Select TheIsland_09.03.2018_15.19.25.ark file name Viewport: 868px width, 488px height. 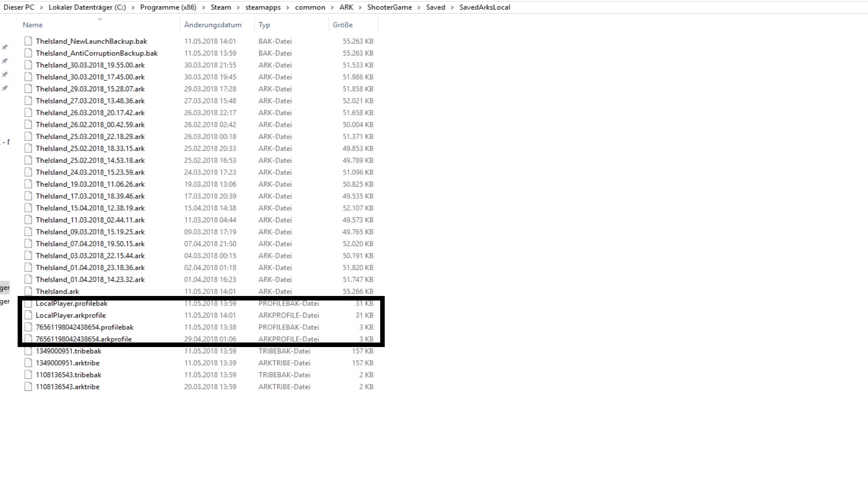pyautogui.click(x=90, y=232)
